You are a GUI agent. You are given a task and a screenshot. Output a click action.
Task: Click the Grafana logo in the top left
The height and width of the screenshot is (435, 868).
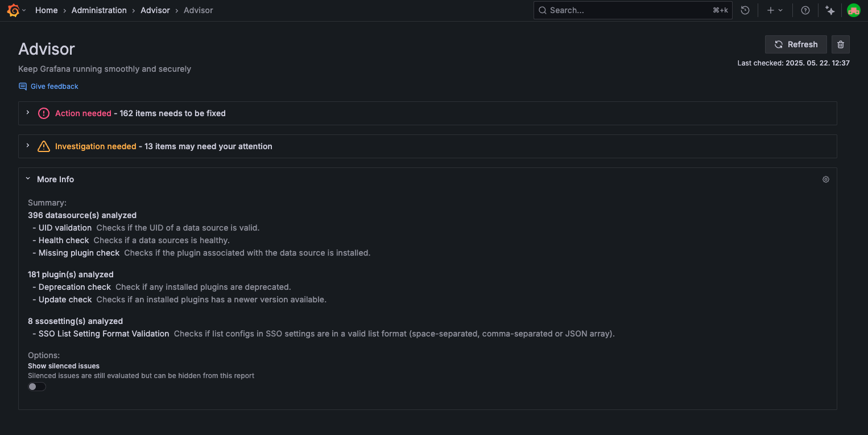coord(12,10)
